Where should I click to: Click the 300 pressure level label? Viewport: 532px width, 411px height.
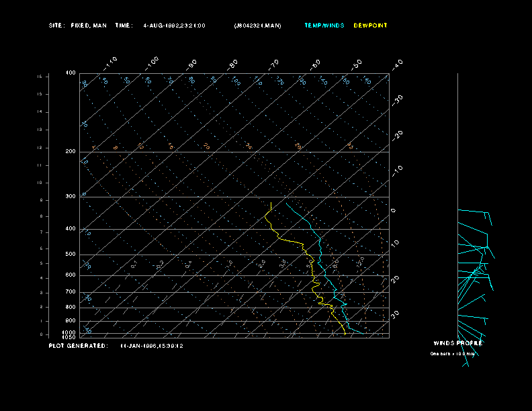click(71, 196)
